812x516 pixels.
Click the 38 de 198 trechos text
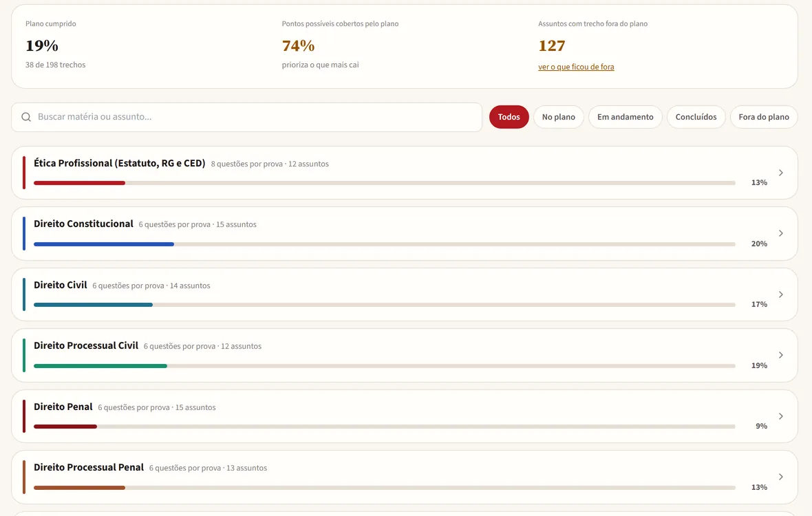pyautogui.click(x=56, y=65)
